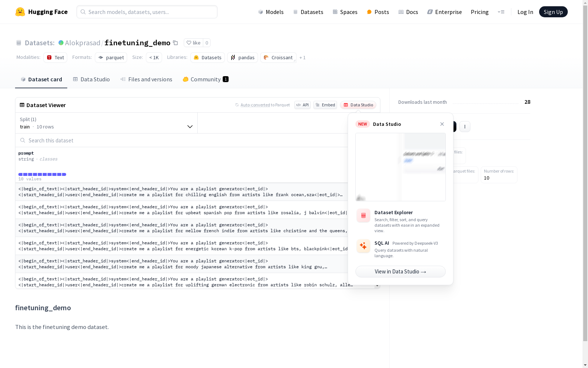Focus the main search models field
Image resolution: width=588 pixels, height=368 pixels.
(147, 12)
